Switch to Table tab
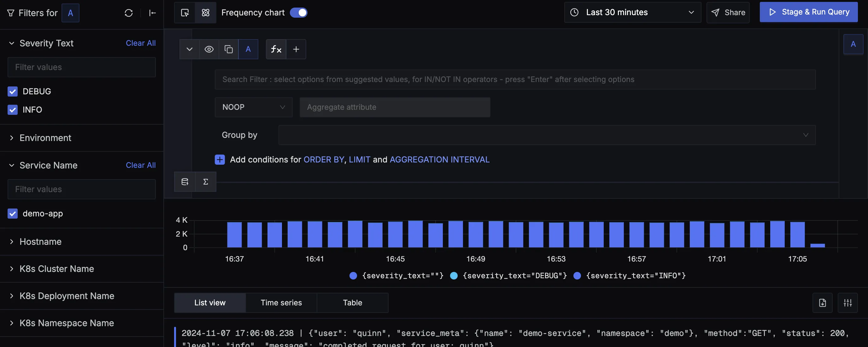Image resolution: width=868 pixels, height=347 pixels. pyautogui.click(x=352, y=303)
